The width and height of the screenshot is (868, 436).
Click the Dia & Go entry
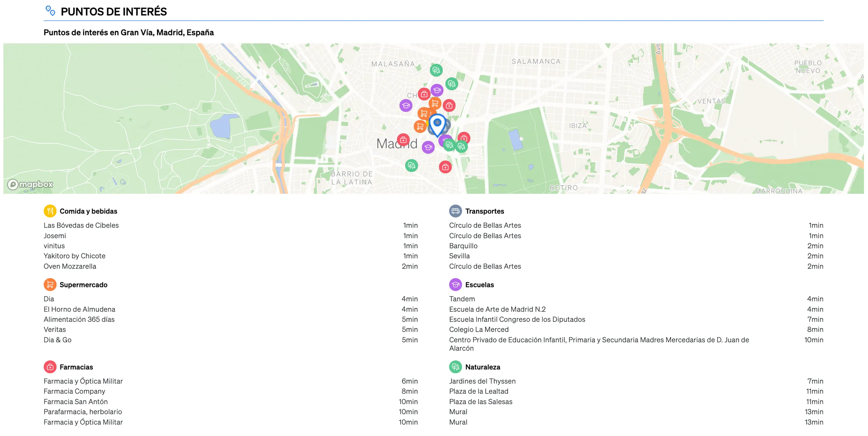[231, 340]
